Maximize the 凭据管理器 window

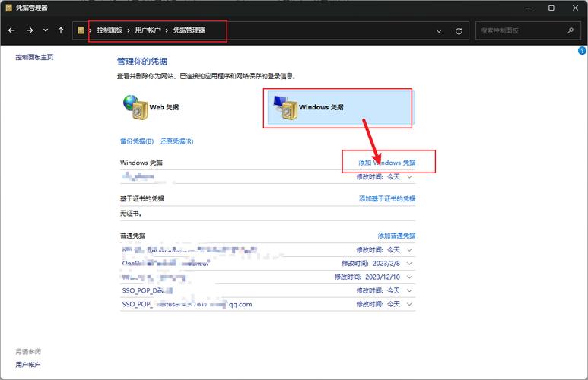click(x=551, y=8)
